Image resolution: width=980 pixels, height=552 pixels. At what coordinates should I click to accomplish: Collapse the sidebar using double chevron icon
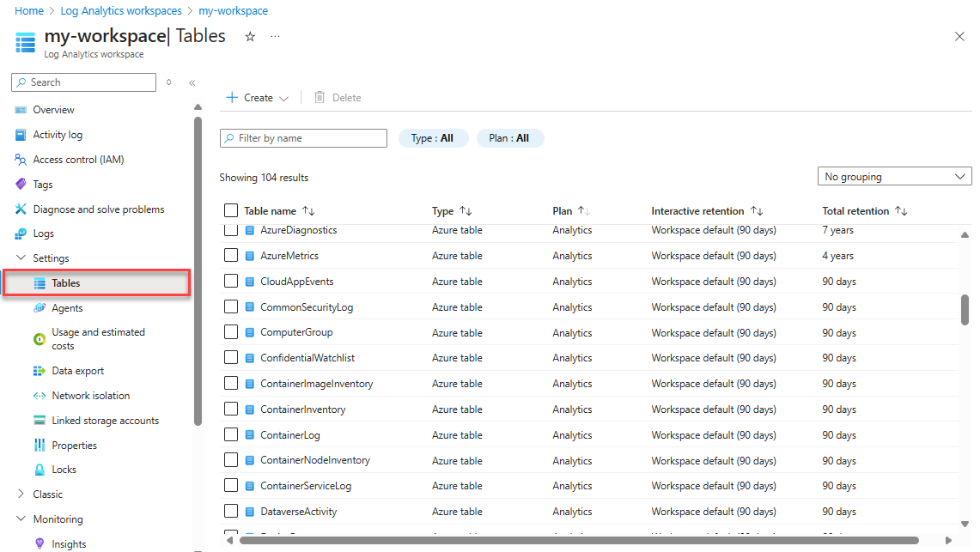(192, 82)
